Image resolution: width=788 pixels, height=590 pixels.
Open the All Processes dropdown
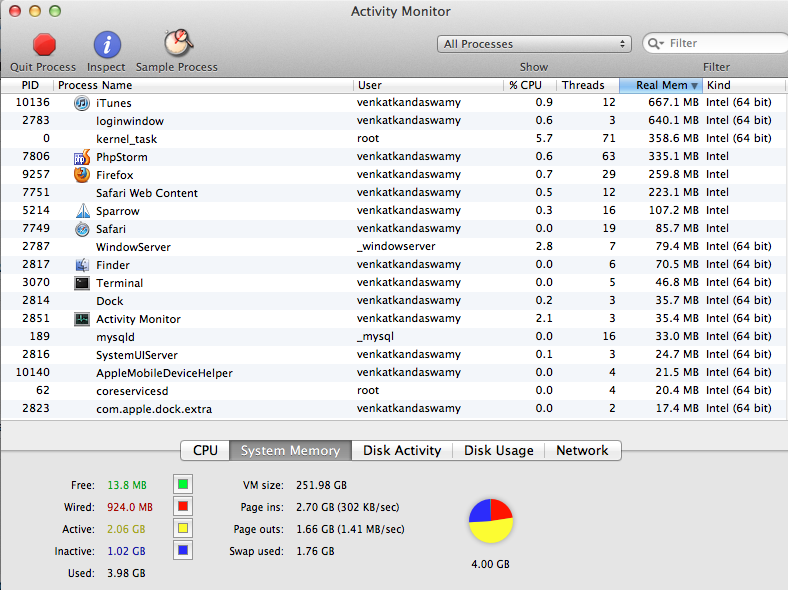click(x=534, y=44)
